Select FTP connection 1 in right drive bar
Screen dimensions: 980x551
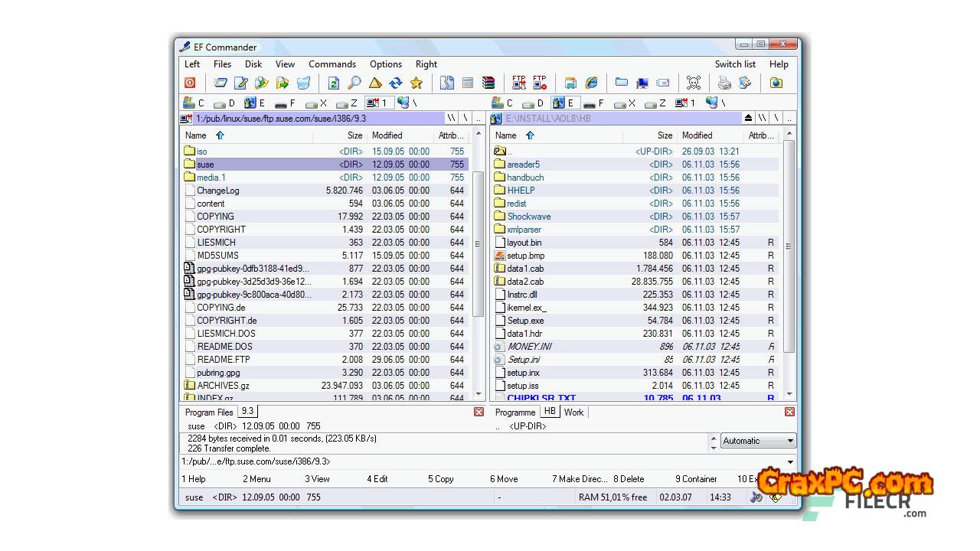(685, 103)
